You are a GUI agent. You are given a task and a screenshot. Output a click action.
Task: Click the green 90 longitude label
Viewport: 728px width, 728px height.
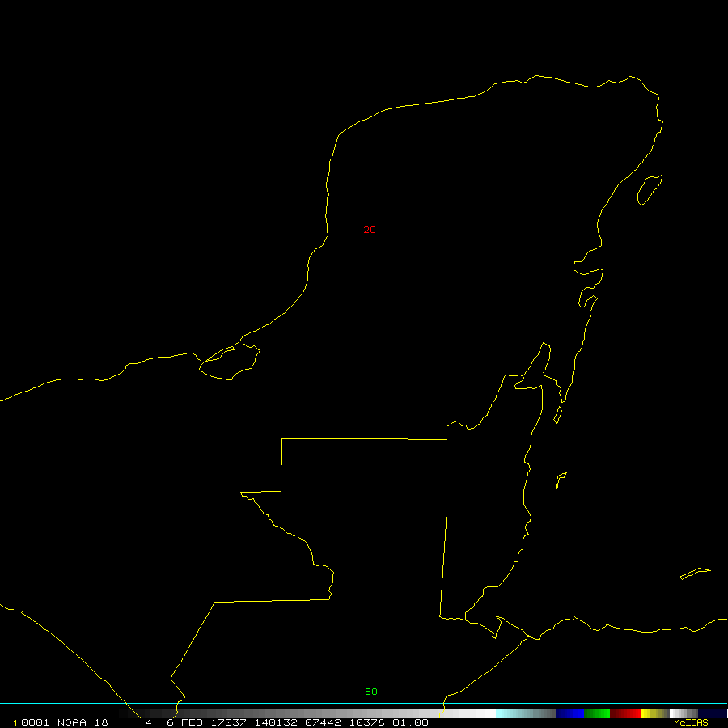pyautogui.click(x=370, y=692)
